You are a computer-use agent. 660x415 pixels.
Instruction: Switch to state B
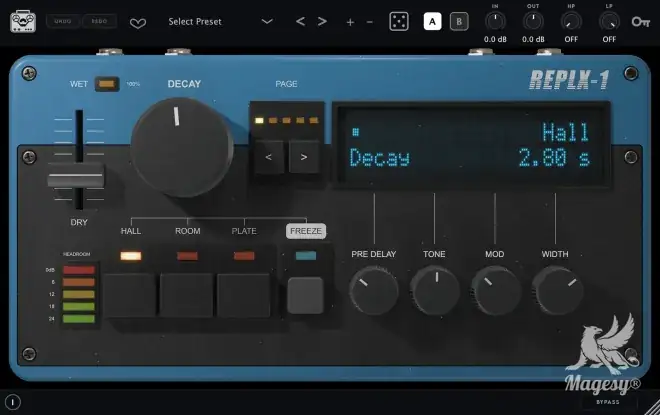pos(459,21)
